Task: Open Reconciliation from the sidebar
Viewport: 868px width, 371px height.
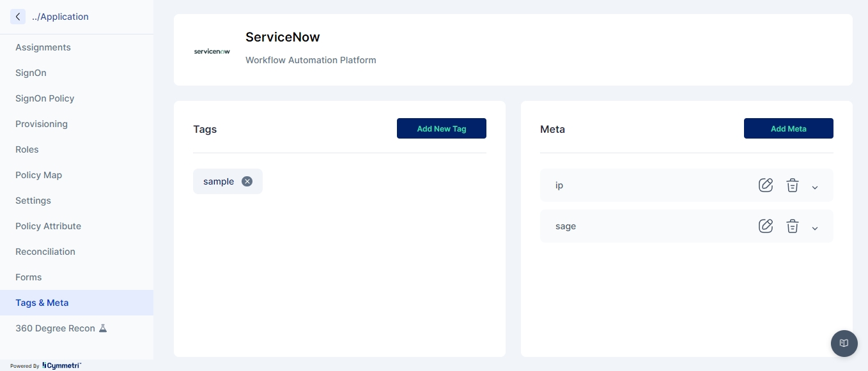Action: click(45, 252)
